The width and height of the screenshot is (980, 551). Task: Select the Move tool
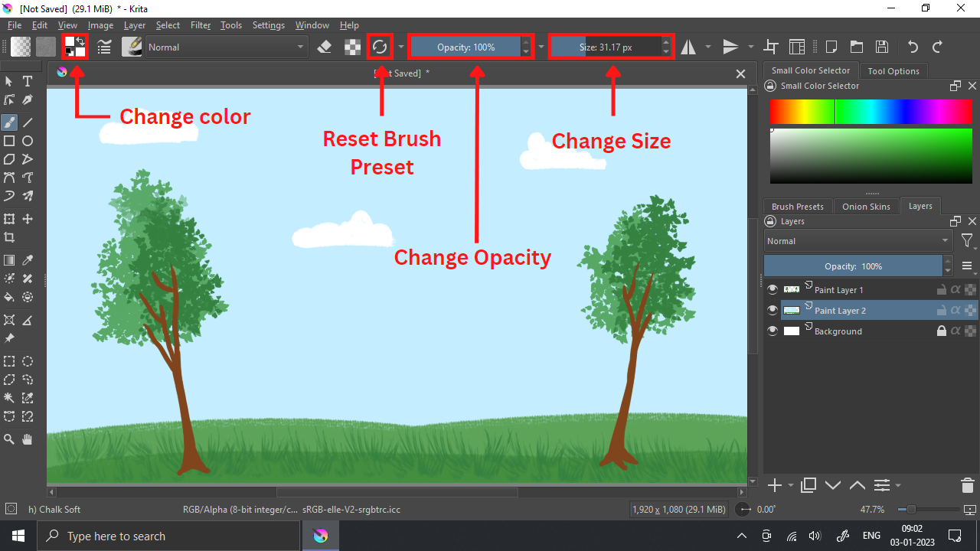[x=28, y=219]
